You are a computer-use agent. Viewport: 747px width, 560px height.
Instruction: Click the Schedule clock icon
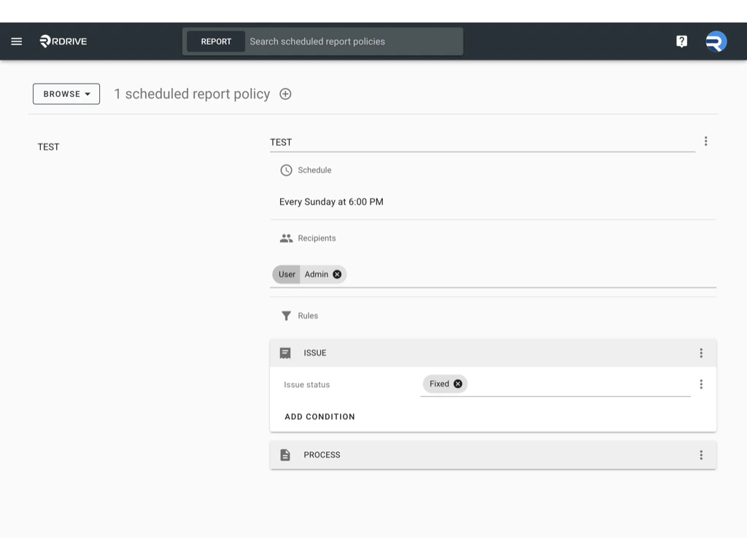285,170
